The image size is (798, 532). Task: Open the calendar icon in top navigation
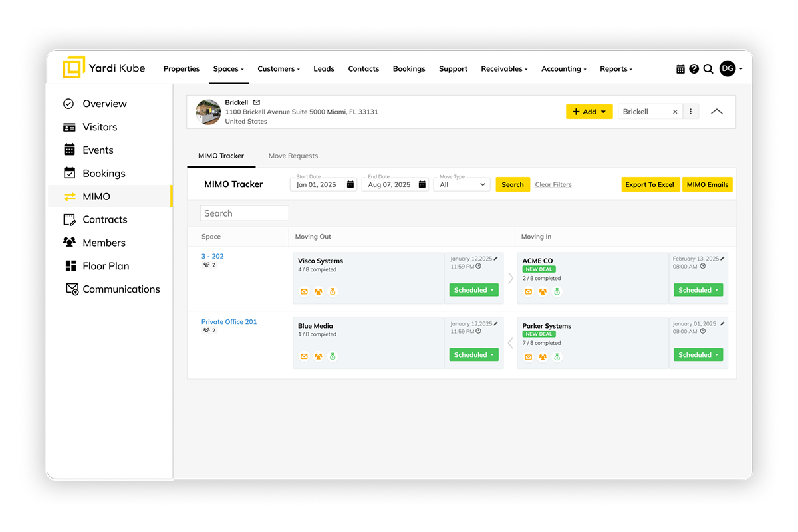pos(680,69)
